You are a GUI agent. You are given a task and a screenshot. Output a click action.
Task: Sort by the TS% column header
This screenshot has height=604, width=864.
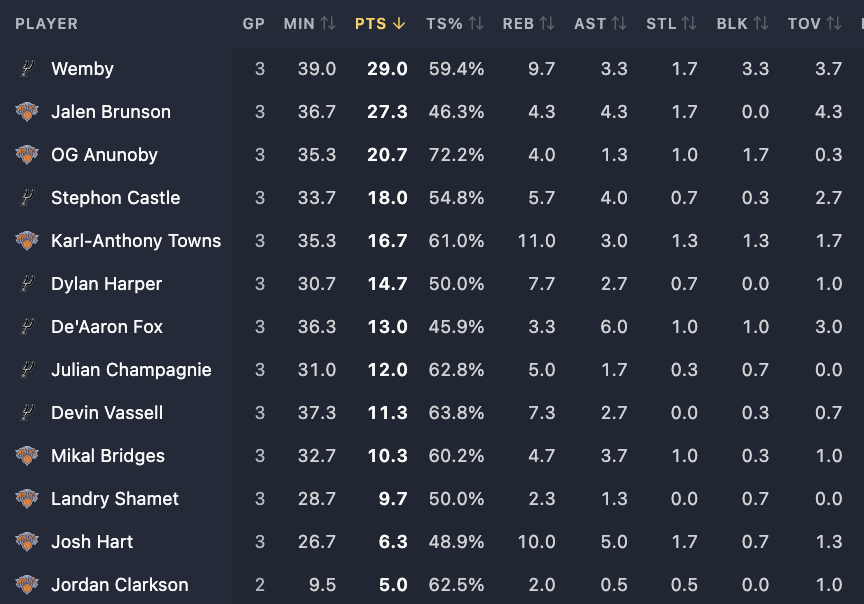tap(455, 24)
